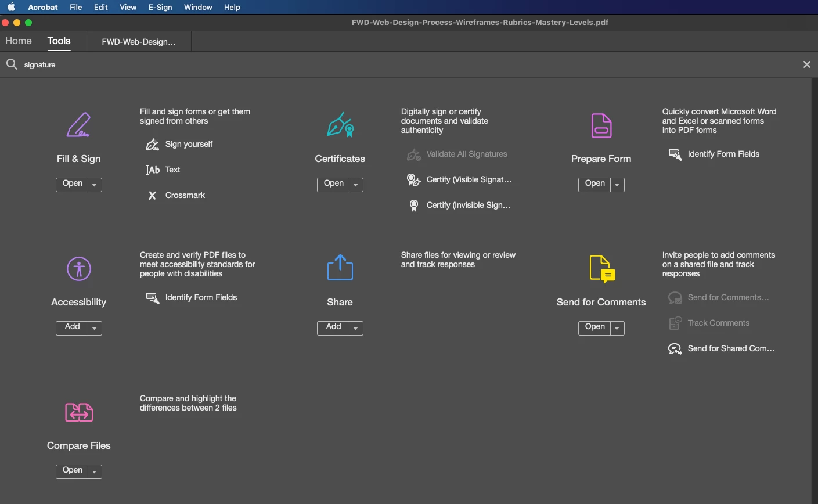Click the Certificates pen icon

[x=340, y=125]
